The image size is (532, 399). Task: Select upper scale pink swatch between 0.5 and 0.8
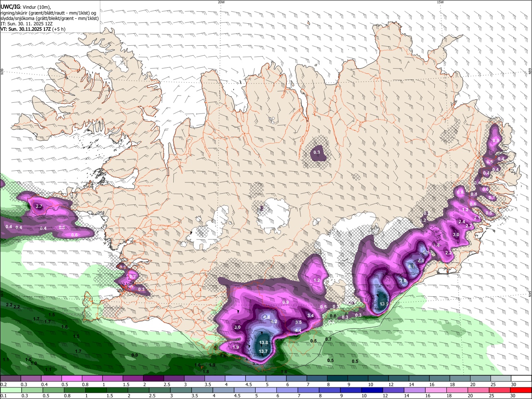pyautogui.click(x=71, y=379)
